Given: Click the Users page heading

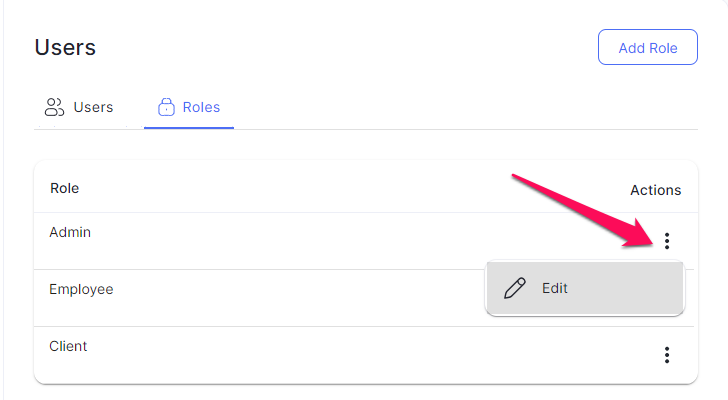Looking at the screenshot, I should [x=65, y=47].
